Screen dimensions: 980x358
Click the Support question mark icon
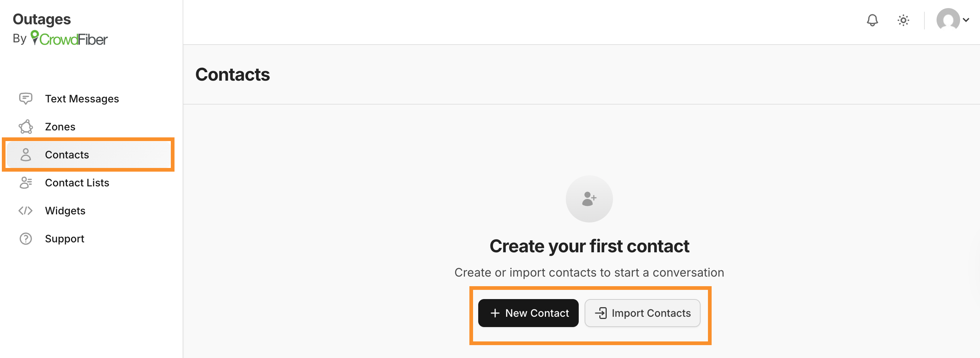[25, 239]
